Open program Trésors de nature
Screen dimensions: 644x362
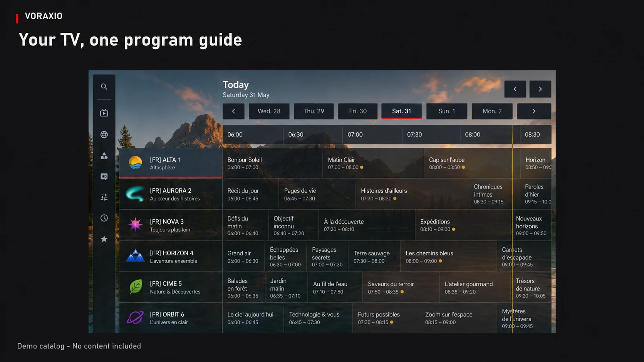click(x=532, y=287)
